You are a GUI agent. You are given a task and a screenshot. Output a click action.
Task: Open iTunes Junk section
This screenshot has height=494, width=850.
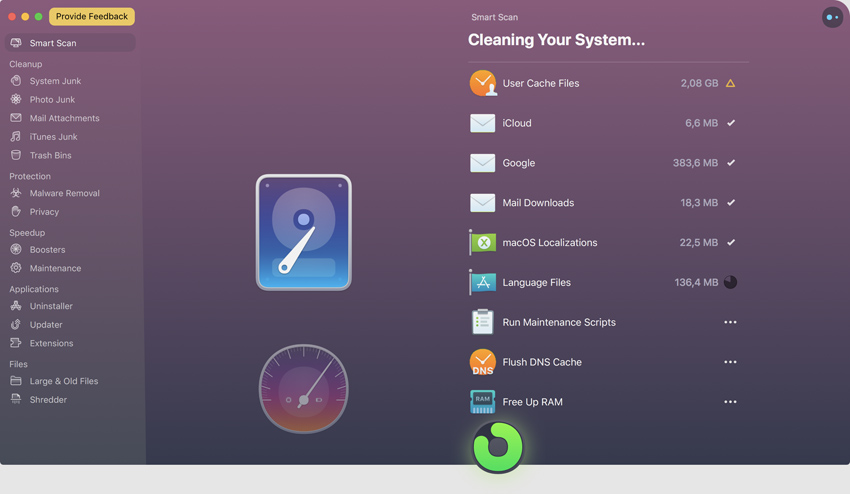[x=53, y=137]
